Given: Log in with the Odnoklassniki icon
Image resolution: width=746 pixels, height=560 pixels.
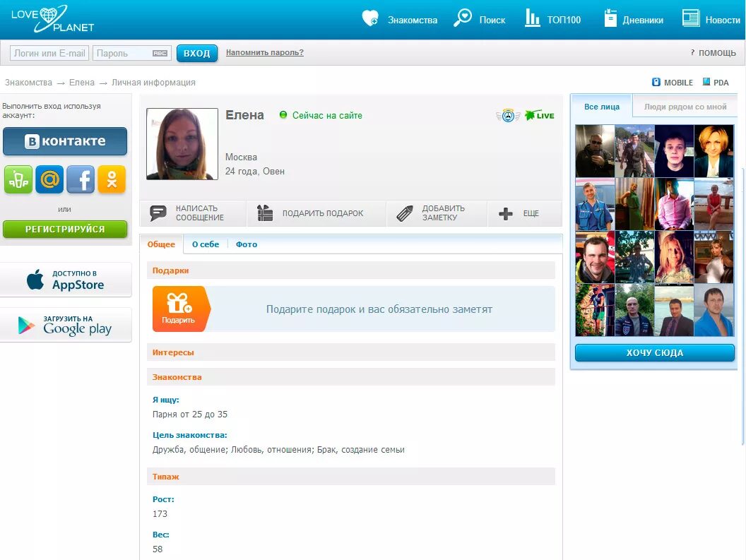Looking at the screenshot, I should pos(112,179).
